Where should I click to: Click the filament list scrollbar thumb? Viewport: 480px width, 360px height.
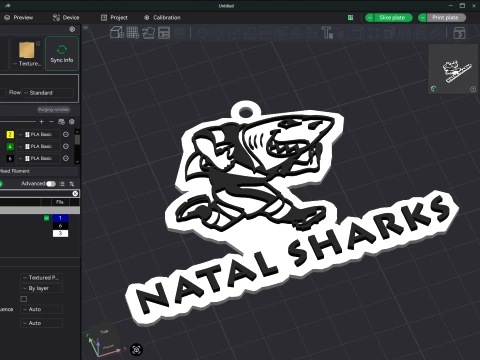[77, 140]
